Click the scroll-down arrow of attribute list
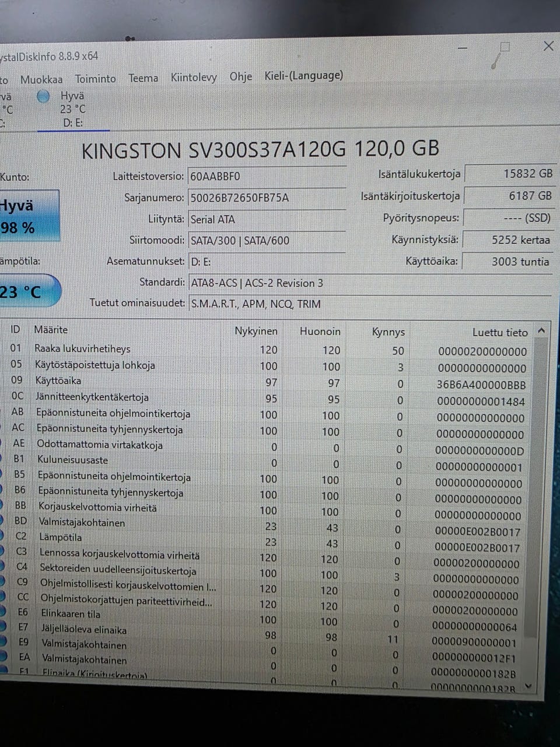The height and width of the screenshot is (747, 560). (x=528, y=686)
